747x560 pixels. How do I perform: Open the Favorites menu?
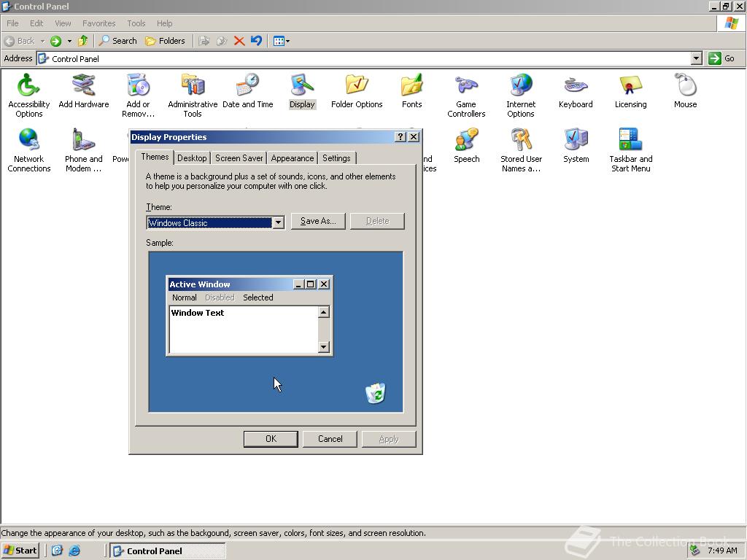coord(98,23)
